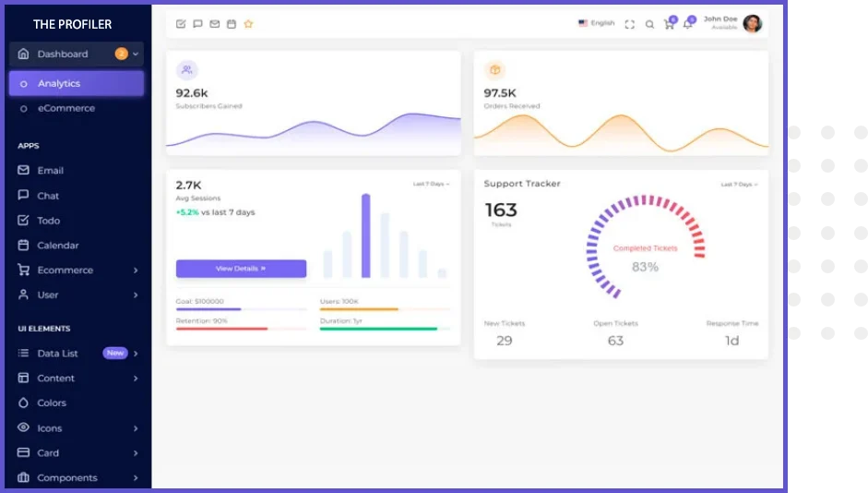Show notifications via the bell icon

pos(687,24)
